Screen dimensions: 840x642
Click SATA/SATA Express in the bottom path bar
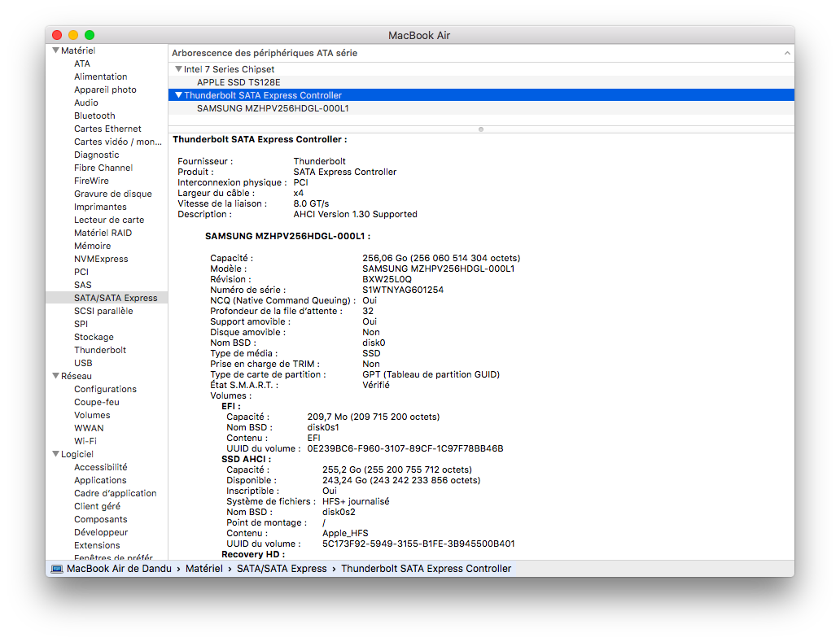point(282,569)
